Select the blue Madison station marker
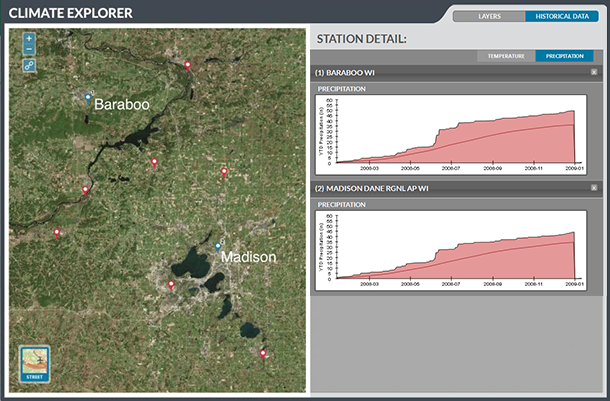The height and width of the screenshot is (401, 610). 218,247
